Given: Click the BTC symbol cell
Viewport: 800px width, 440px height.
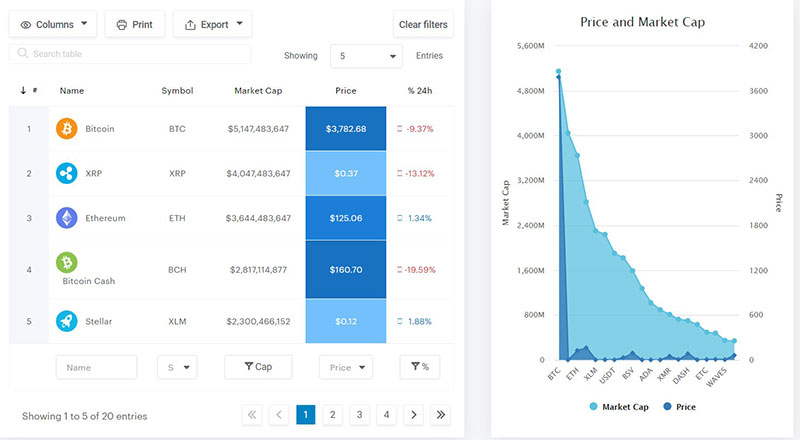Looking at the screenshot, I should click(177, 129).
